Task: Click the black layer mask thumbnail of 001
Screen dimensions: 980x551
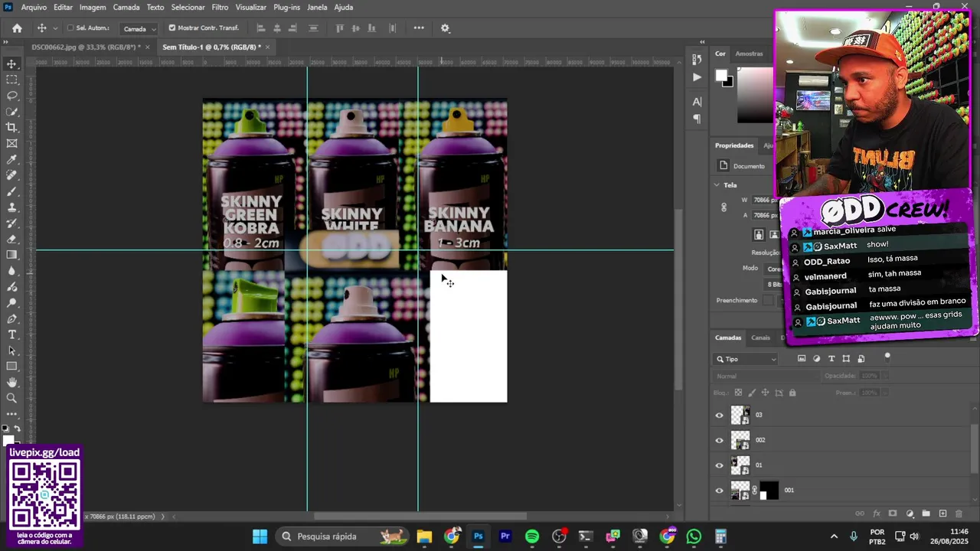Action: (769, 491)
